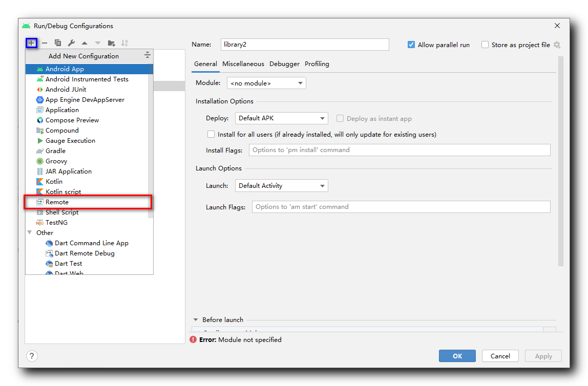Switch to the Profiling tab
The height and width of the screenshot is (386, 588).
coord(317,64)
